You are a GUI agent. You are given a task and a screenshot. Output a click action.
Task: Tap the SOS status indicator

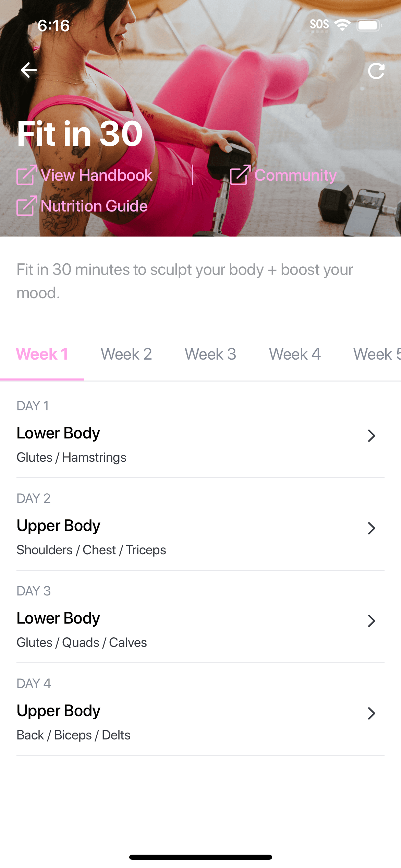click(x=319, y=25)
